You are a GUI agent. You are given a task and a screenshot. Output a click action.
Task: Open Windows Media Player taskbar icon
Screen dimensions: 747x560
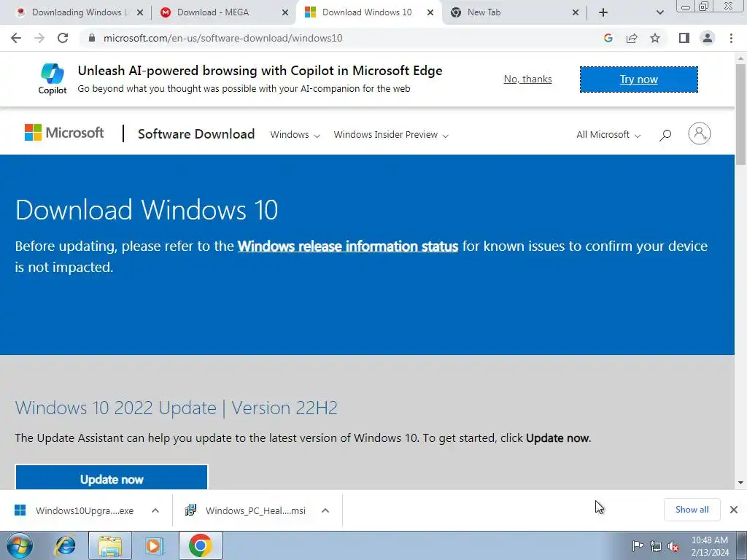(x=154, y=545)
